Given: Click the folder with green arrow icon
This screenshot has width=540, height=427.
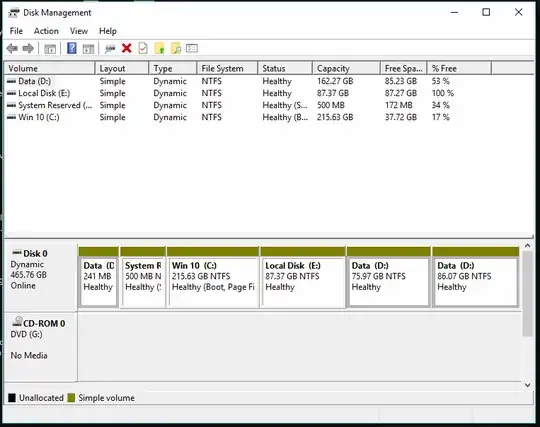Looking at the screenshot, I should coord(159,49).
